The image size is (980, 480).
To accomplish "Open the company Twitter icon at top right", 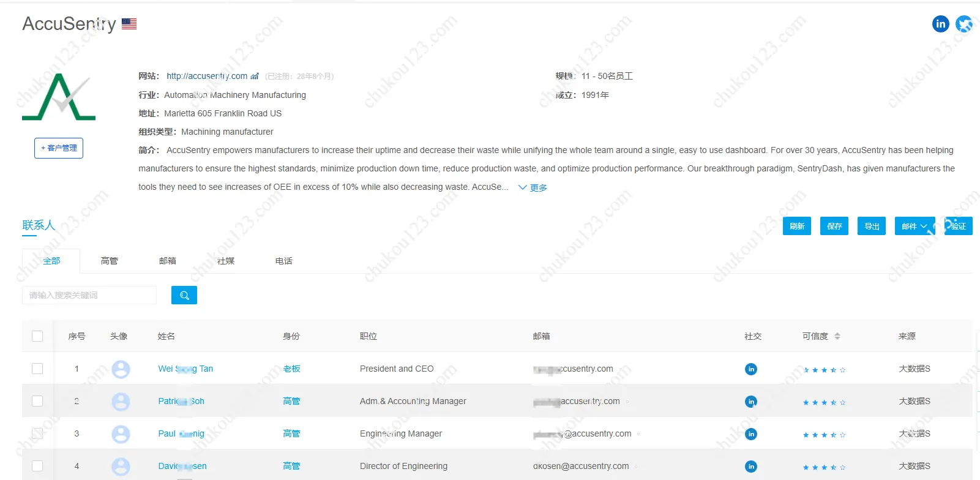I will coord(964,24).
